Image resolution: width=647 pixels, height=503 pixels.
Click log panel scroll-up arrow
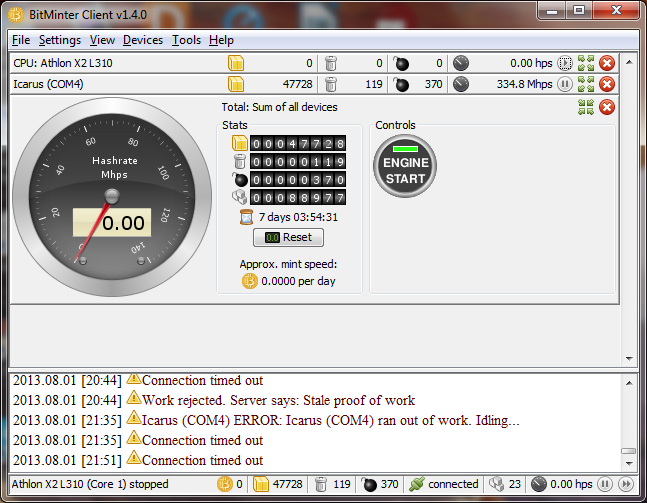(x=629, y=383)
